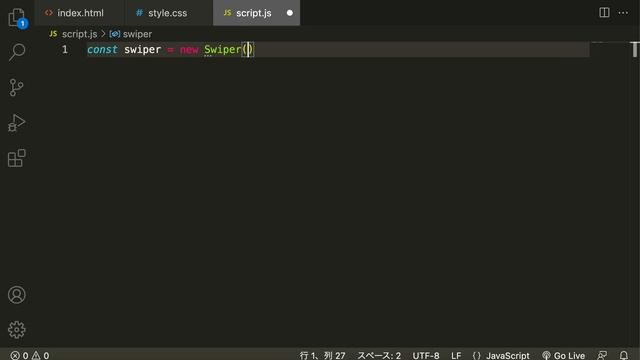Viewport: 640px width, 360px height.
Task: Open the Explorer view in activity bar
Action: pyautogui.click(x=17, y=18)
